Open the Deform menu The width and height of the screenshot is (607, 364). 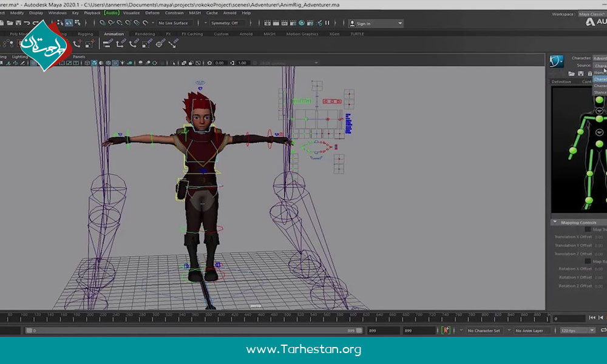[152, 13]
